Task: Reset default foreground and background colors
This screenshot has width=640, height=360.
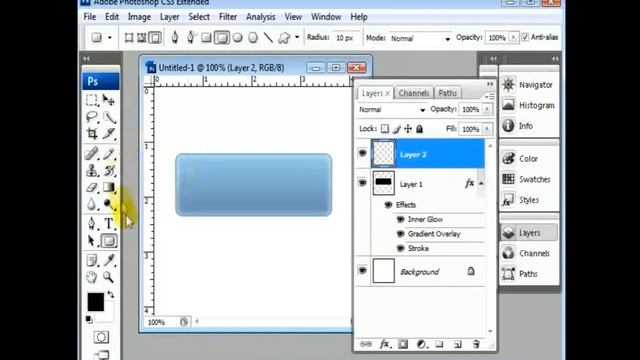Action: [x=89, y=319]
